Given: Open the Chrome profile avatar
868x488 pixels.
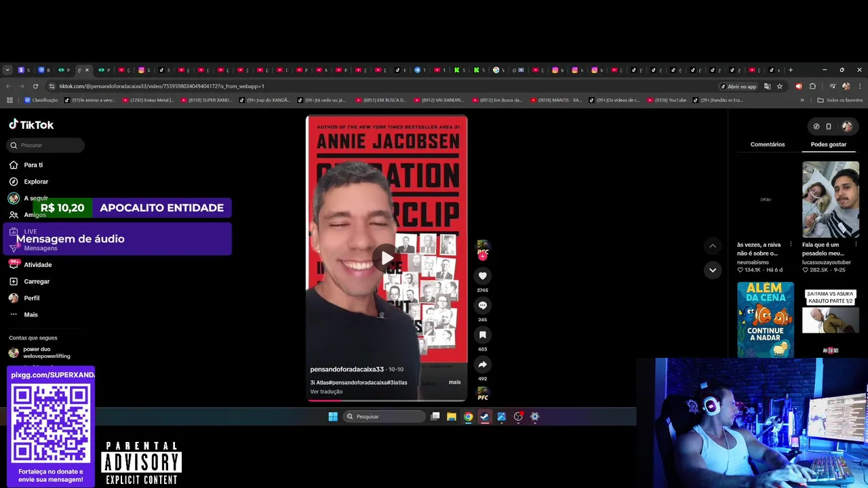Looking at the screenshot, I should (x=846, y=86).
